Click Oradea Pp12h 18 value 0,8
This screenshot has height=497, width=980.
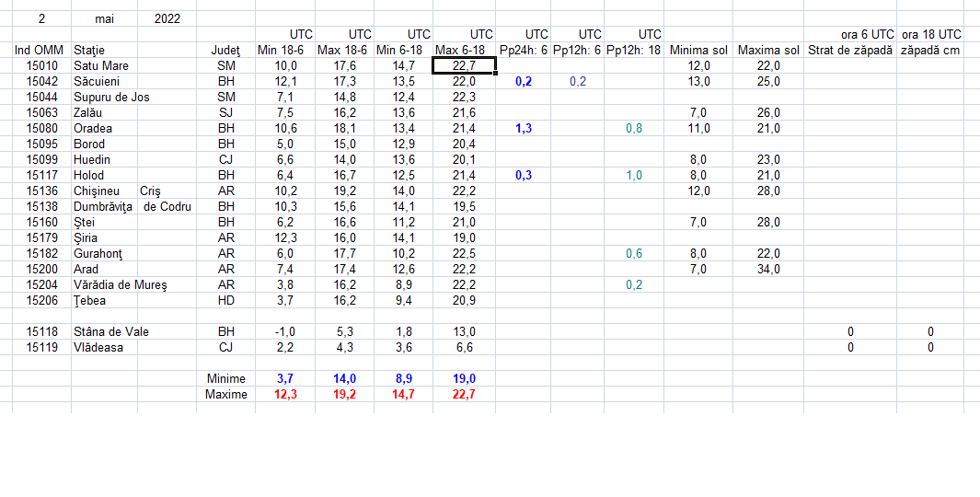pyautogui.click(x=634, y=128)
